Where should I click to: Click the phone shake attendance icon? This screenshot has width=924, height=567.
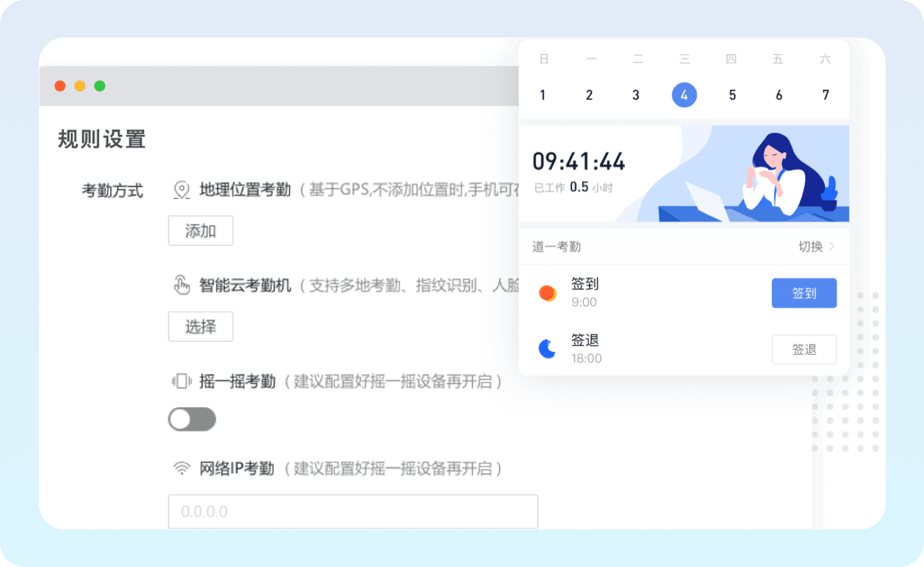(x=181, y=381)
